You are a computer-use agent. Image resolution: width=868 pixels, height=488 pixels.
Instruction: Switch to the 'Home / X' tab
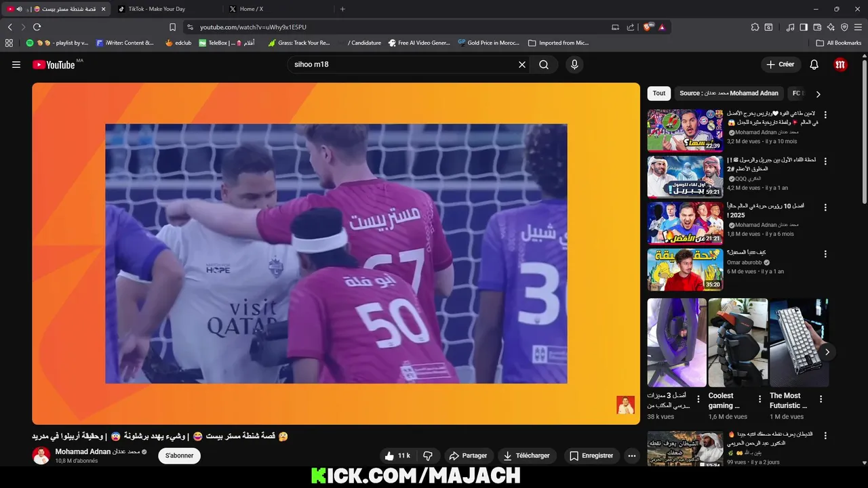tap(277, 9)
